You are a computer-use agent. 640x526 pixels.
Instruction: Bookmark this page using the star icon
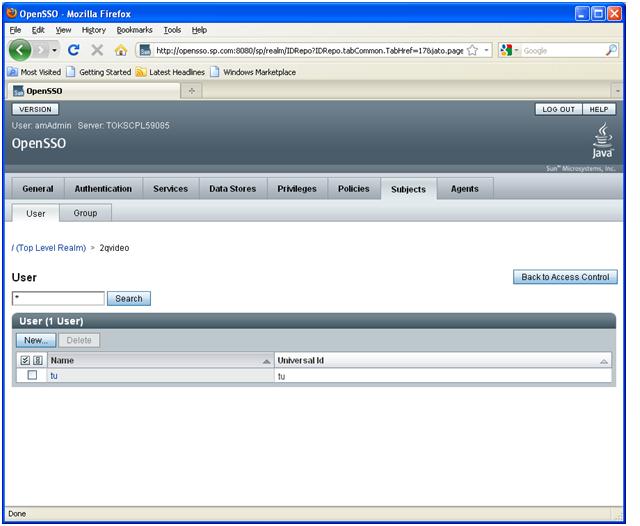[x=472, y=50]
